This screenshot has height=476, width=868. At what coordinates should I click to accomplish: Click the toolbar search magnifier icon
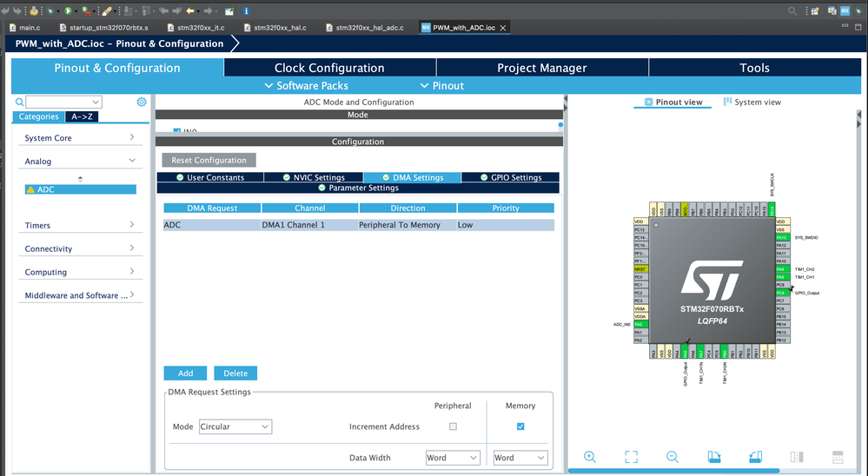pyautogui.click(x=792, y=11)
